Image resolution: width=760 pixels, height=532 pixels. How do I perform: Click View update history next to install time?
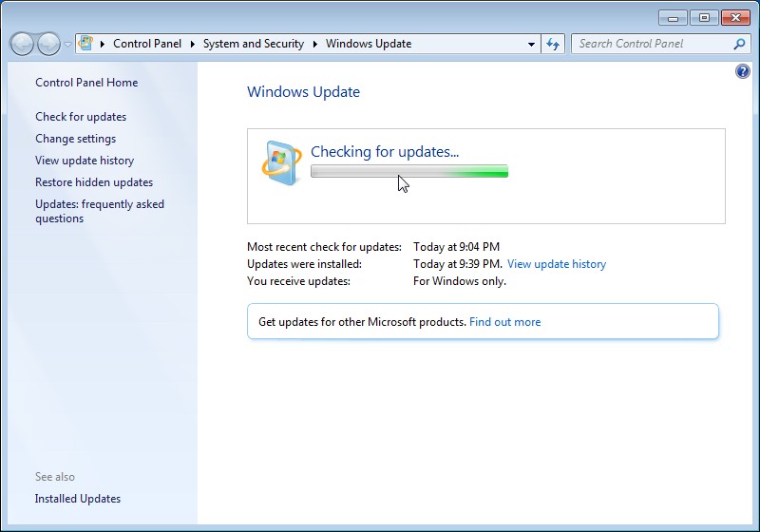pyautogui.click(x=557, y=264)
